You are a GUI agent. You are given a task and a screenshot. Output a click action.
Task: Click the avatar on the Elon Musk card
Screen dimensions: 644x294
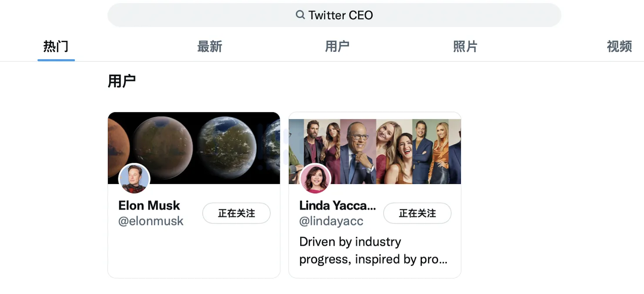point(134,179)
